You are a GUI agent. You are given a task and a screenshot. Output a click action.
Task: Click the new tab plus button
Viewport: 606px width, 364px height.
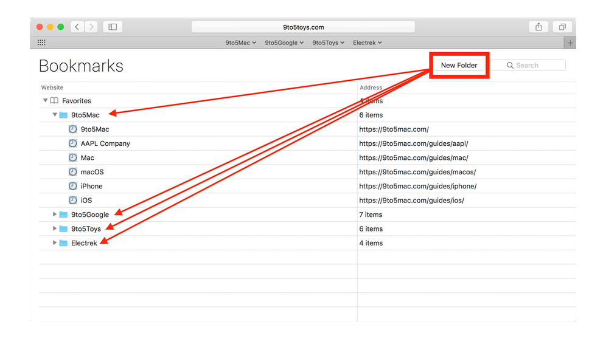click(569, 43)
